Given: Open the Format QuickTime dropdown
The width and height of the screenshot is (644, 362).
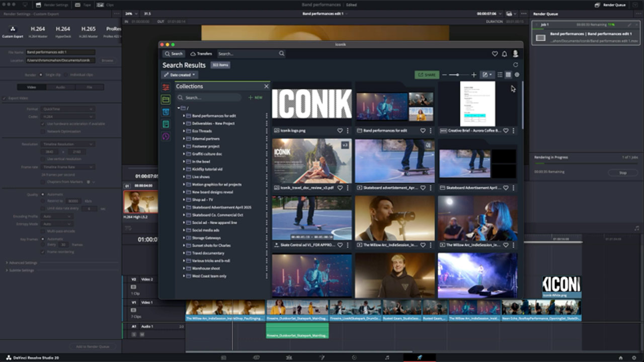Looking at the screenshot, I should click(x=67, y=109).
